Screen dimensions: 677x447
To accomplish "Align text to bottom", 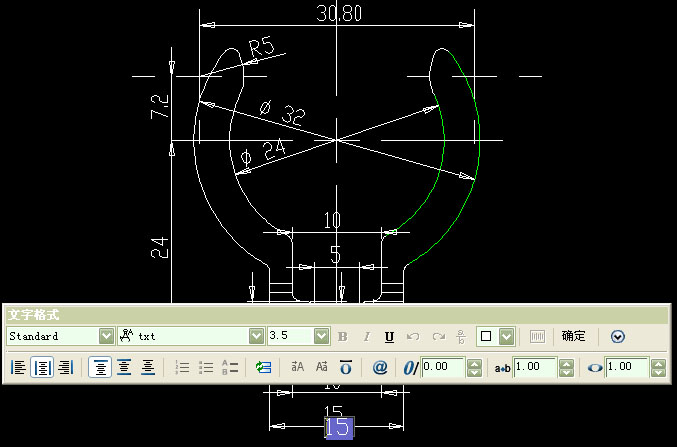I will tap(148, 368).
